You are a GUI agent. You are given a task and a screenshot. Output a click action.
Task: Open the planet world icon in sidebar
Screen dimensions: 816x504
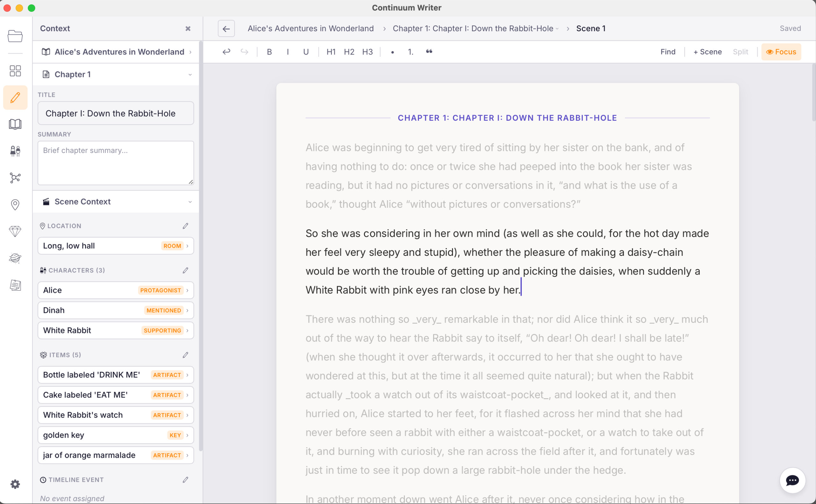pyautogui.click(x=15, y=258)
